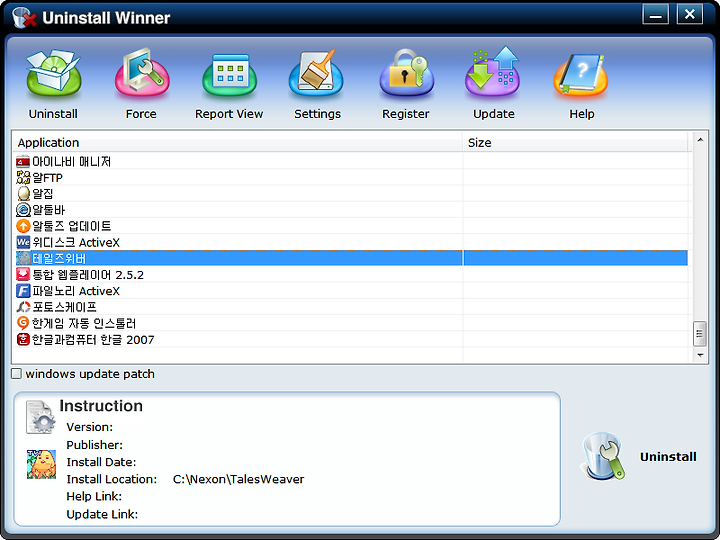This screenshot has height=540, width=720.
Task: Click the TalesWeaver game thumbnail in Instruction
Action: tap(41, 464)
